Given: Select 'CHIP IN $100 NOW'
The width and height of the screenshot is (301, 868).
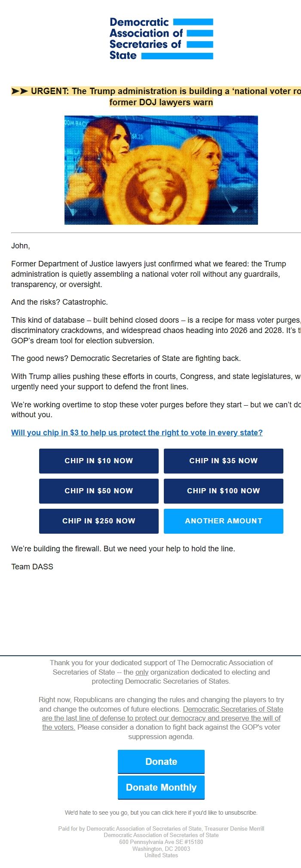Looking at the screenshot, I should [223, 491].
